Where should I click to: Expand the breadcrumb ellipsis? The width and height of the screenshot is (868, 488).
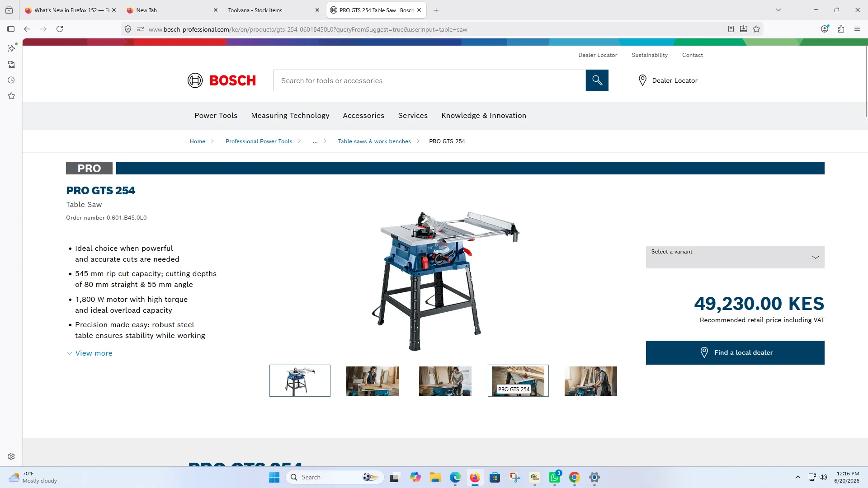315,141
